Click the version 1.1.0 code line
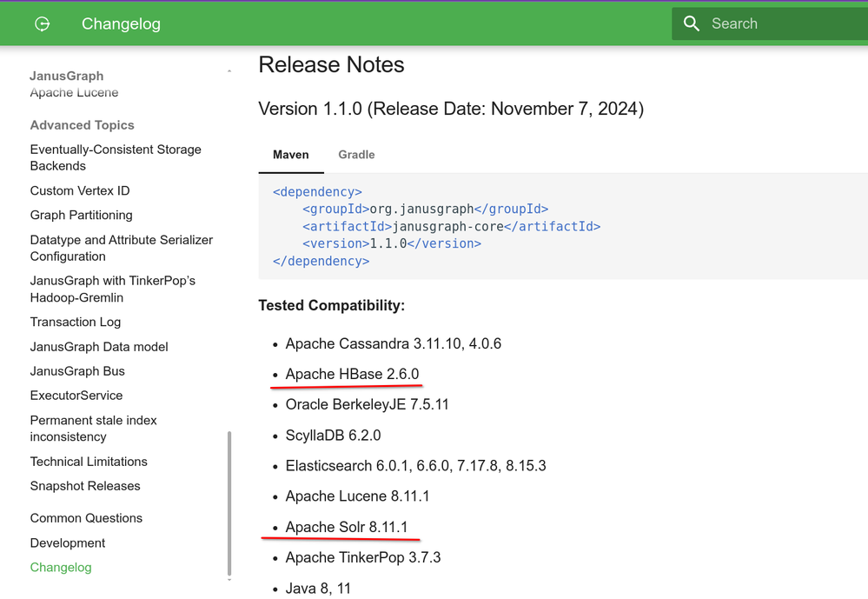The height and width of the screenshot is (599, 868). point(391,243)
